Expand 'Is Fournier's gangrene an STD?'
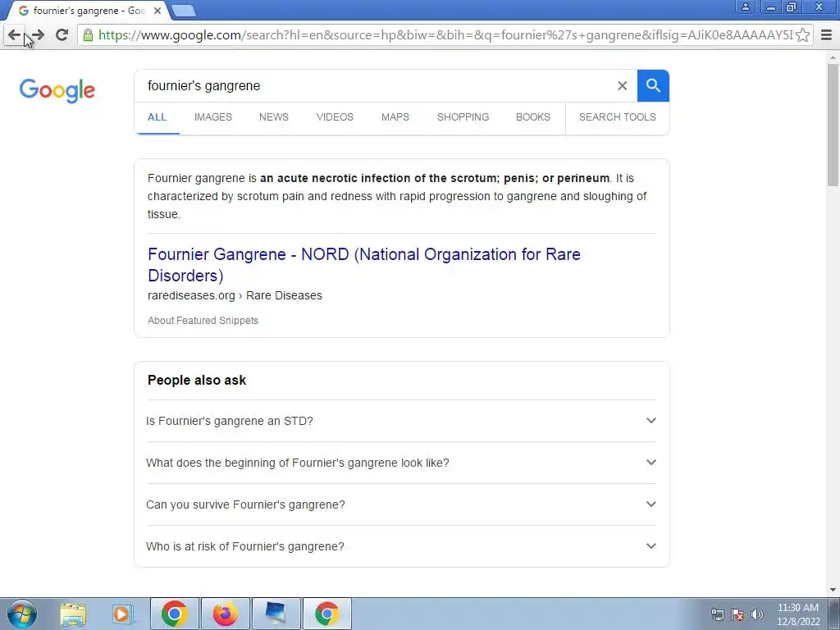The image size is (840, 630). [x=401, y=421]
